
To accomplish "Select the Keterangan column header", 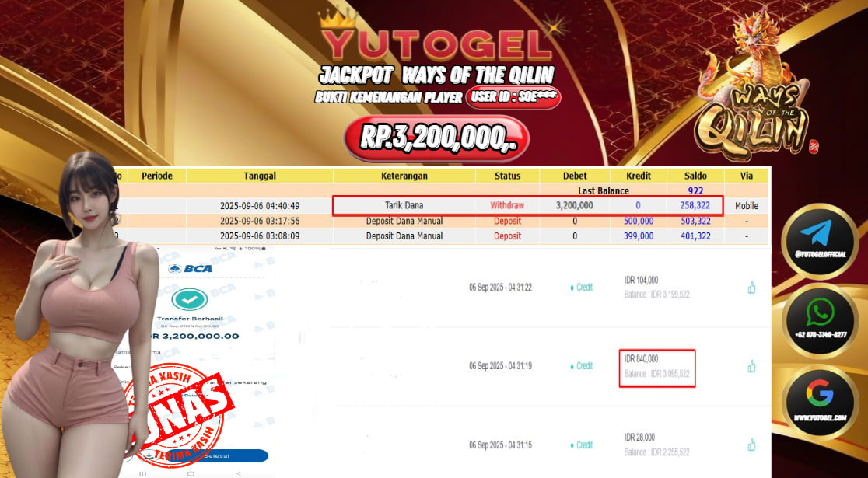I will pos(404,176).
